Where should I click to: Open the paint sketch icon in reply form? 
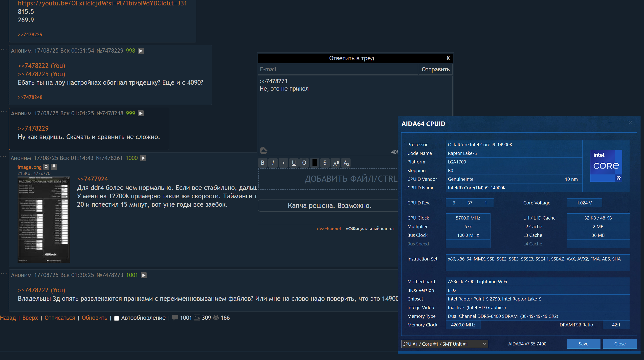[x=264, y=150]
